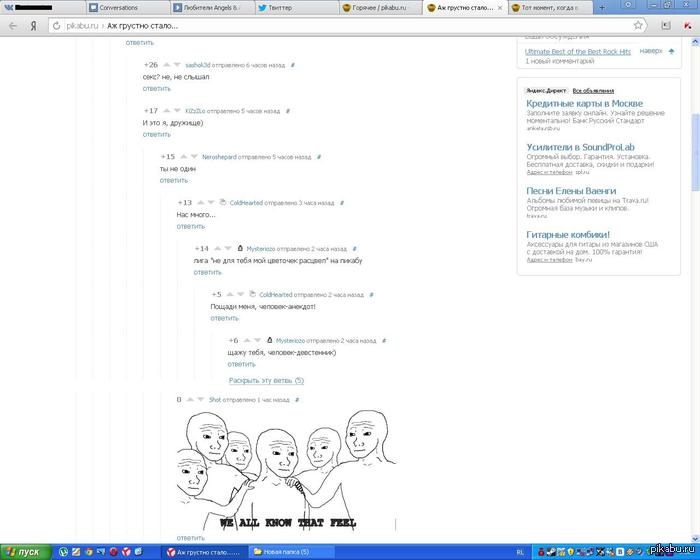
Task: Reload the page with the refresh icon
Action: tap(56, 26)
